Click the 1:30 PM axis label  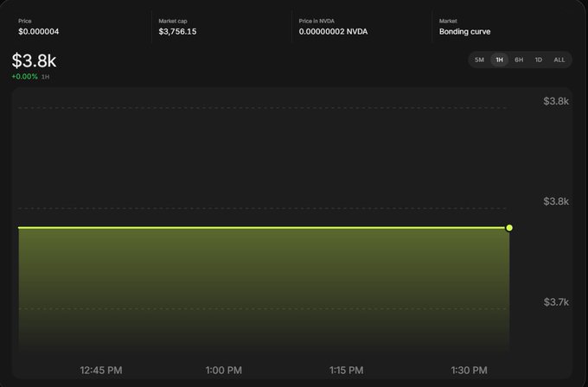point(469,370)
